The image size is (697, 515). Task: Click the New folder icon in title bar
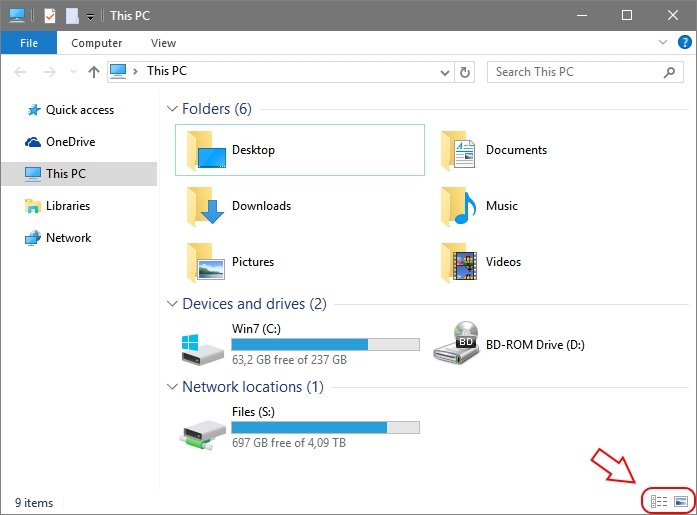point(72,16)
